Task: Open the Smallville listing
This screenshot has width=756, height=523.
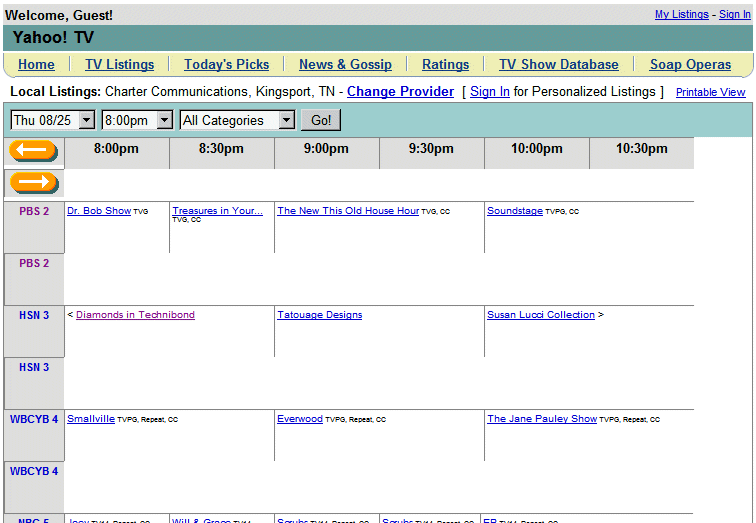Action: (x=91, y=419)
